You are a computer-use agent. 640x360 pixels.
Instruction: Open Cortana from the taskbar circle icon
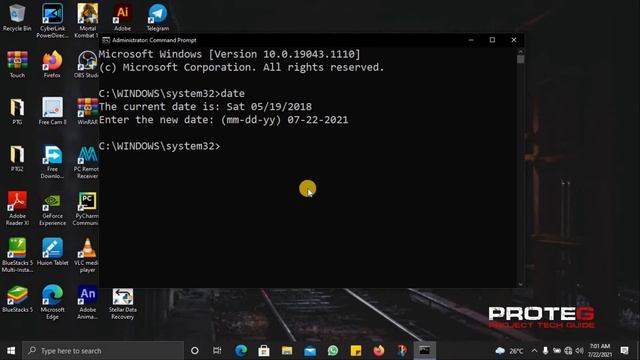[x=195, y=351]
